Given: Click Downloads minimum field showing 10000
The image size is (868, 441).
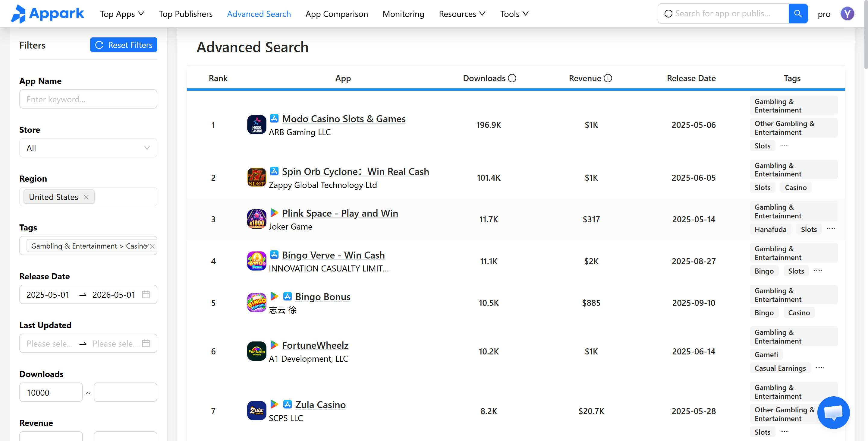Looking at the screenshot, I should point(51,392).
